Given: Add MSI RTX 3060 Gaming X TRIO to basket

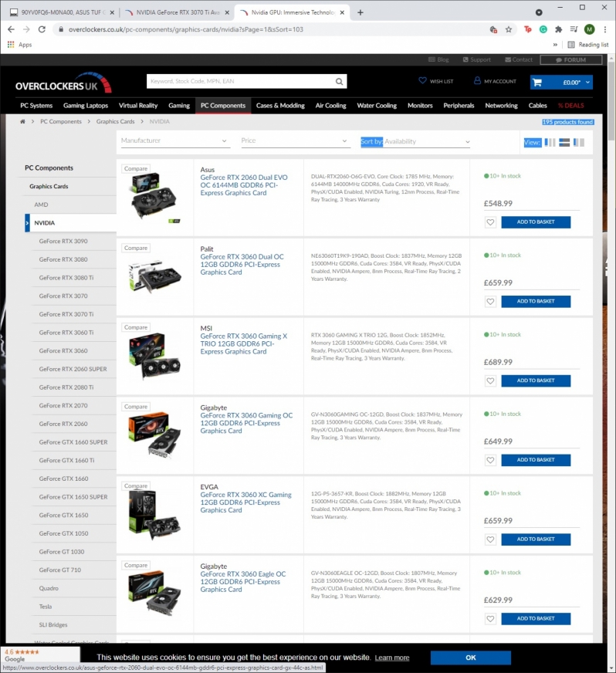Looking at the screenshot, I should click(x=536, y=380).
